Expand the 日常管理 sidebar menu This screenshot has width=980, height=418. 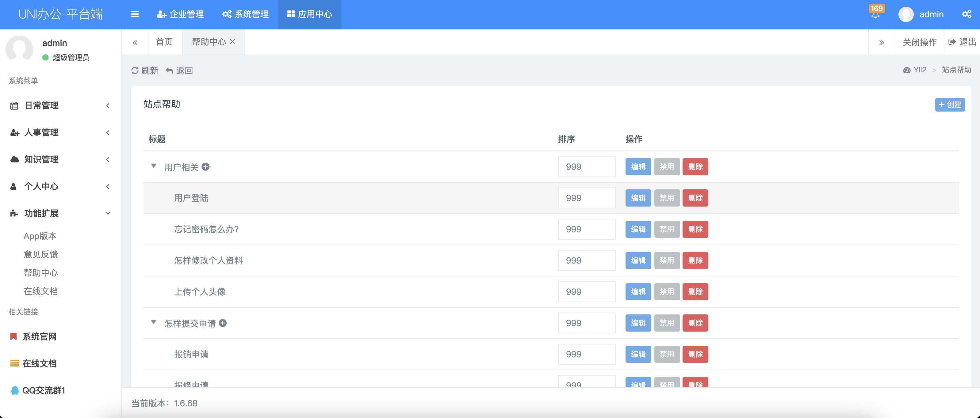click(60, 106)
